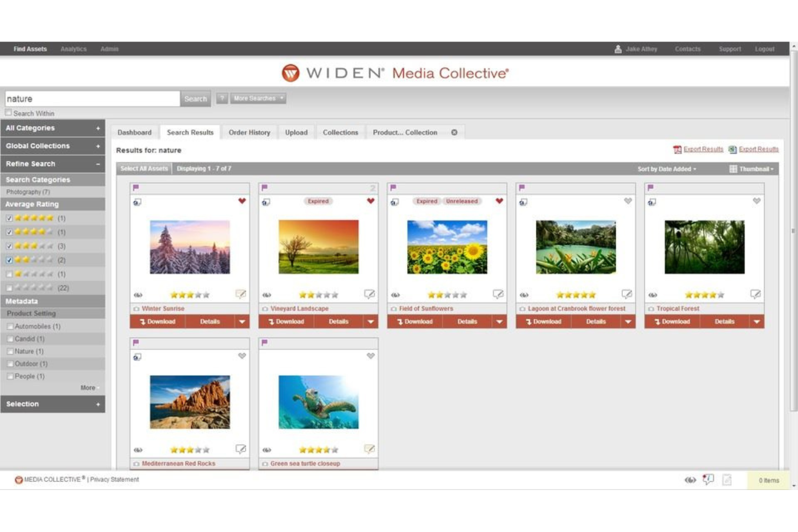Close the Product Collection tab
This screenshot has width=798, height=532.
(x=454, y=133)
